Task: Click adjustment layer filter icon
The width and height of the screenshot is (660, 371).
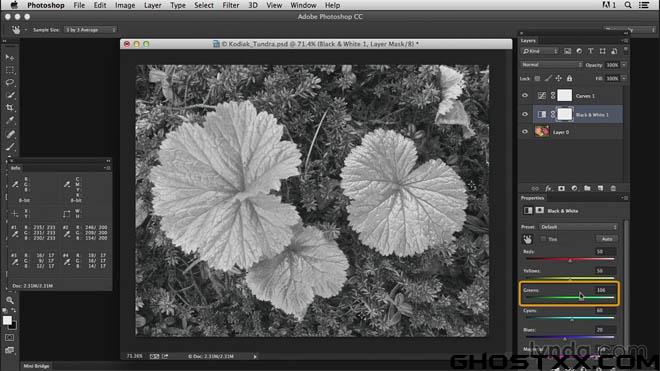Action: [579, 51]
